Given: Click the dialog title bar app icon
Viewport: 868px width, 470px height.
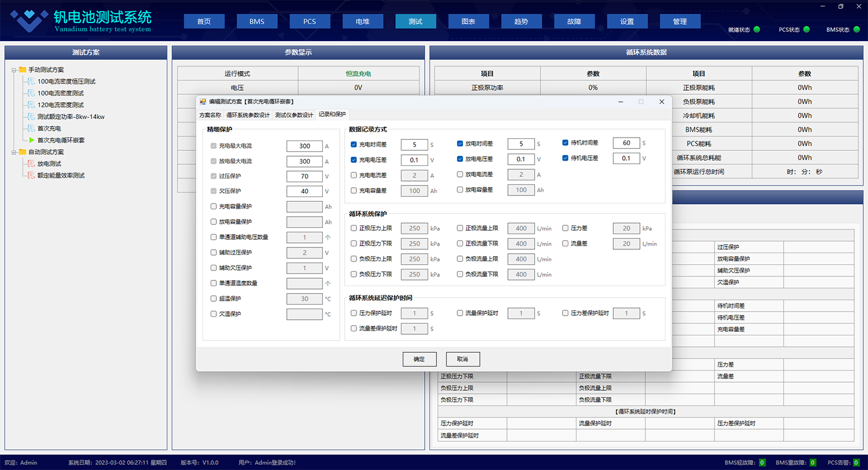Looking at the screenshot, I should tap(203, 102).
